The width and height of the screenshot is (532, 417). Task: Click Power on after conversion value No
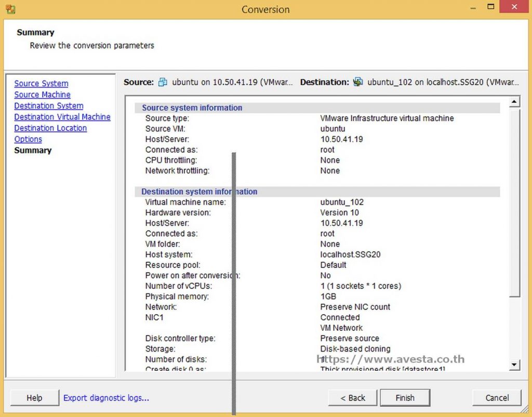(325, 276)
